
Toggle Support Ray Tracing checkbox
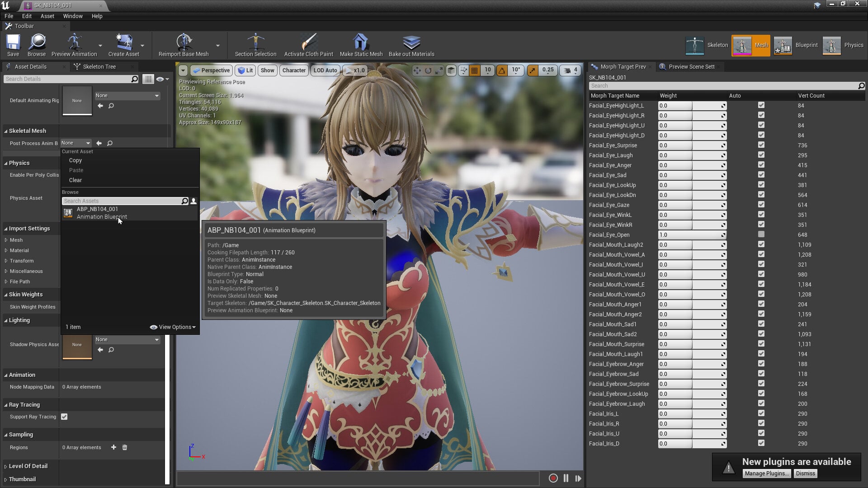(64, 417)
